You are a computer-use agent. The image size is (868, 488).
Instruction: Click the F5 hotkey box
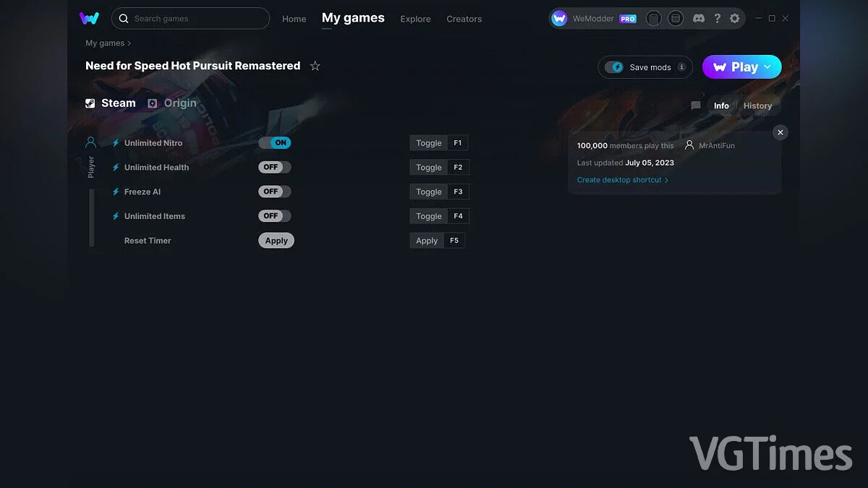tap(454, 241)
